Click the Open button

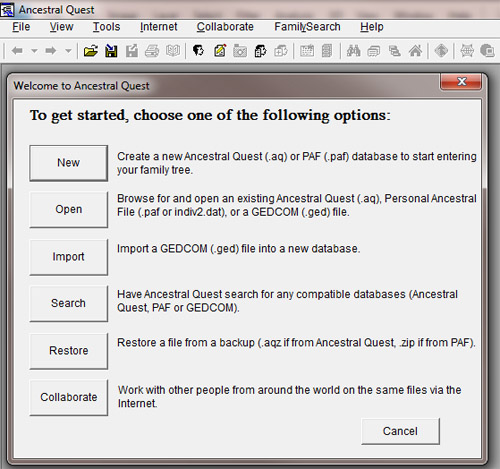(x=69, y=210)
